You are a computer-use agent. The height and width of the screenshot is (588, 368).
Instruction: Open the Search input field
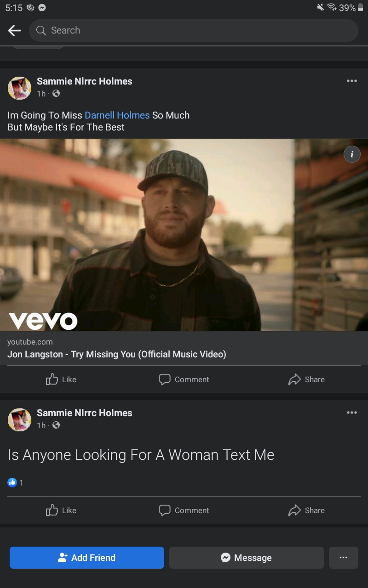coord(193,31)
